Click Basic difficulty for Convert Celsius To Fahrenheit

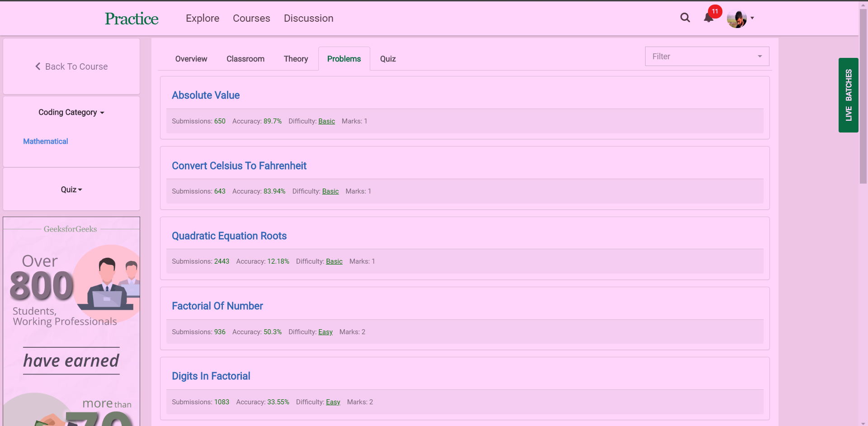[330, 191]
